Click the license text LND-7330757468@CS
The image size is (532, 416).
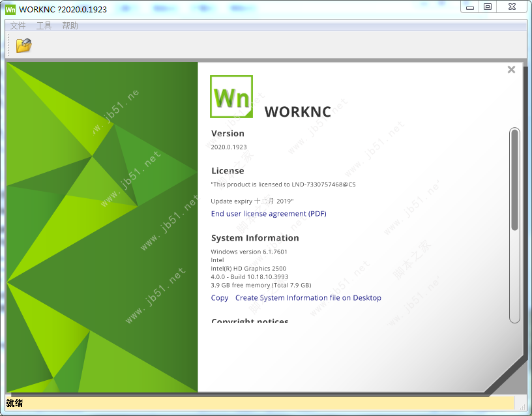coord(323,185)
